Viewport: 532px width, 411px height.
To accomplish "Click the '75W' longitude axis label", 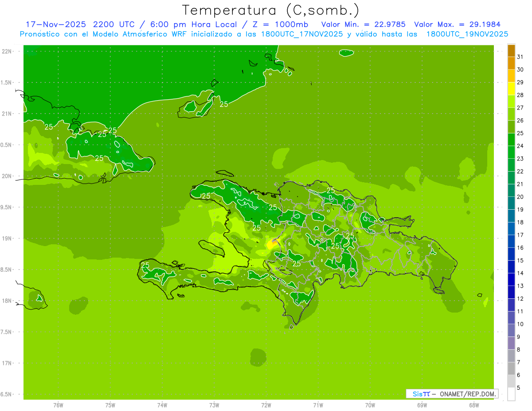I will 110,405.
